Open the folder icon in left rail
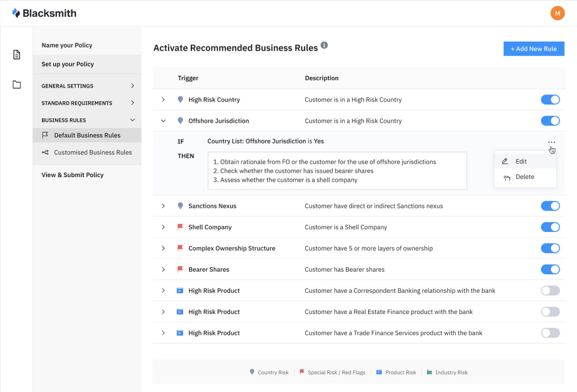Image resolution: width=577 pixels, height=392 pixels. point(17,84)
